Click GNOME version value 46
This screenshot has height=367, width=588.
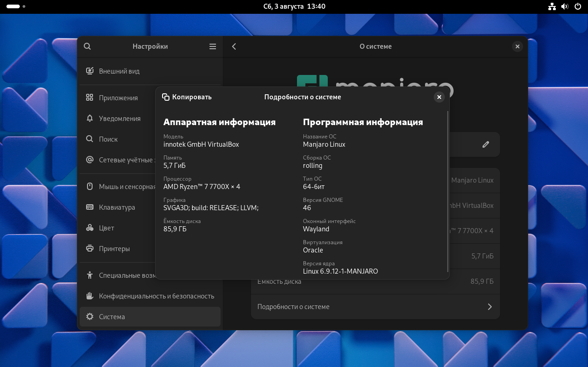pos(307,208)
